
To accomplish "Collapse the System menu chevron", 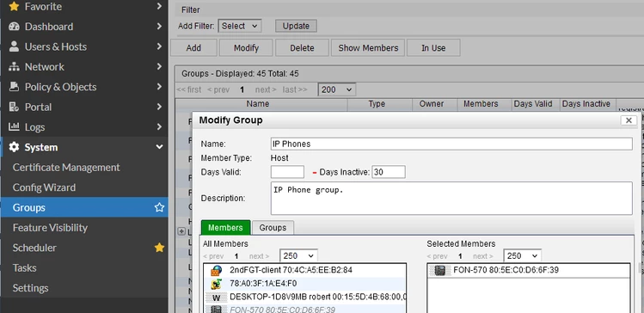I will tap(159, 147).
